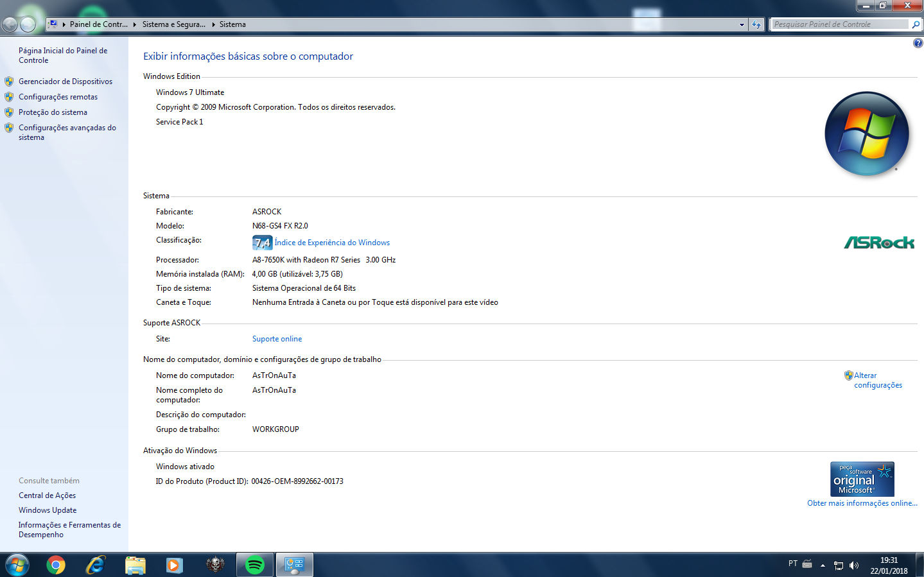The image size is (924, 577).
Task: Select the Control Panel taskbar button
Action: [x=295, y=565]
